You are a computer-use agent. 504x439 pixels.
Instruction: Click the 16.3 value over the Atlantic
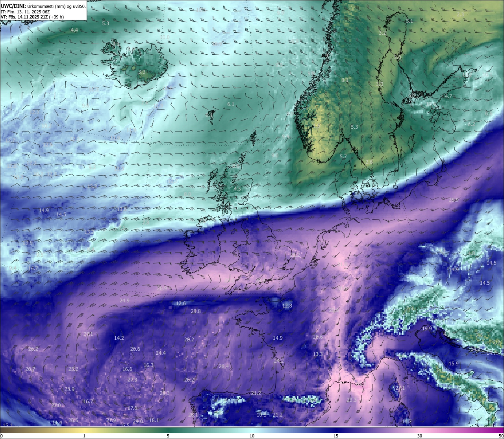[x=148, y=365]
